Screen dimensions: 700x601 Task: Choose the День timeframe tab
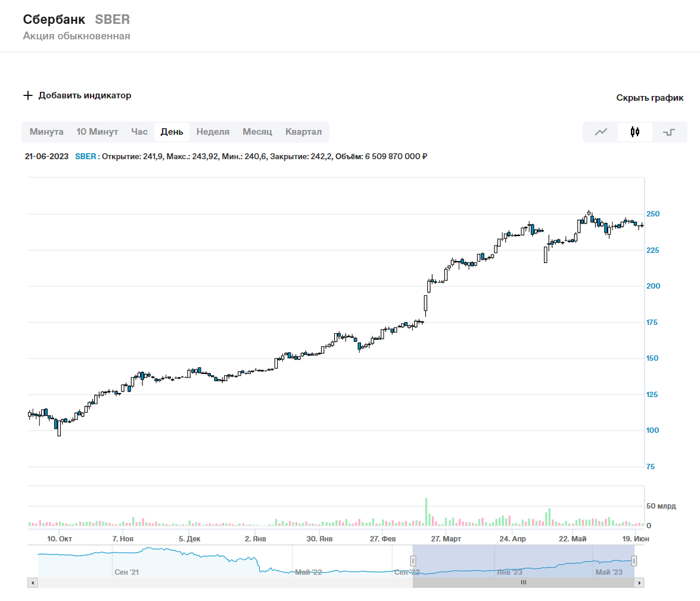pos(172,132)
